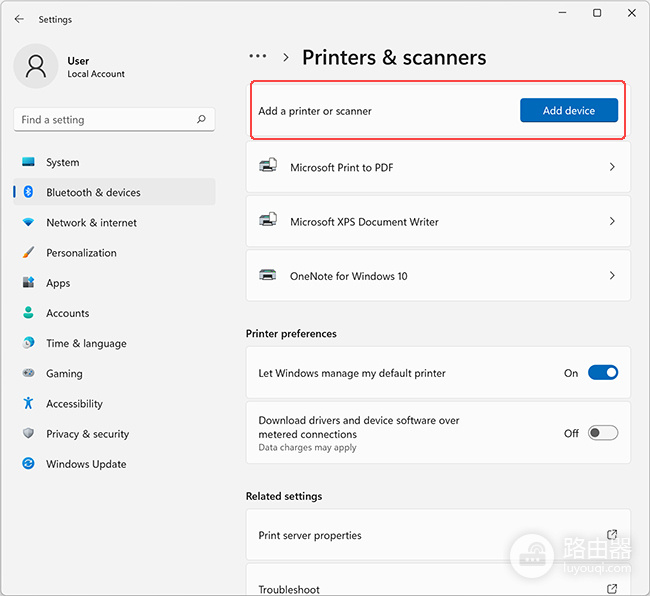The width and height of the screenshot is (650, 596).
Task: Open Print server properties link
Action: [x=438, y=535]
